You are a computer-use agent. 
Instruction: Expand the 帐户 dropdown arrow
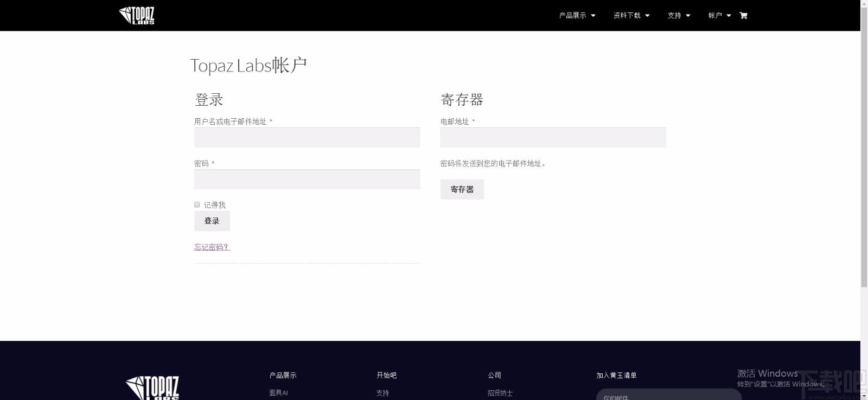point(729,16)
